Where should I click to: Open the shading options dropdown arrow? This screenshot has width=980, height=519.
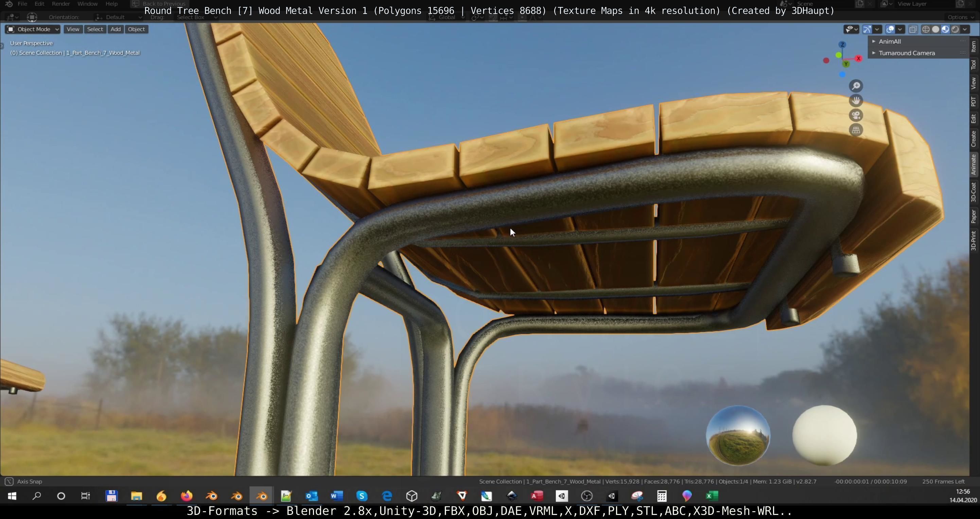(x=965, y=29)
